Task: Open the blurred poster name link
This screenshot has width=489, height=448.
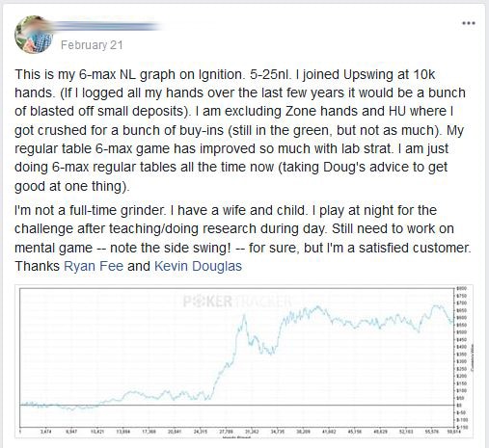Action: (x=106, y=26)
